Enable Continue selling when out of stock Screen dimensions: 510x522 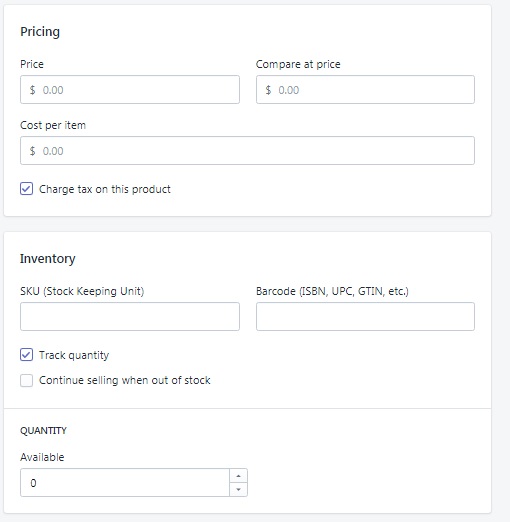26,380
